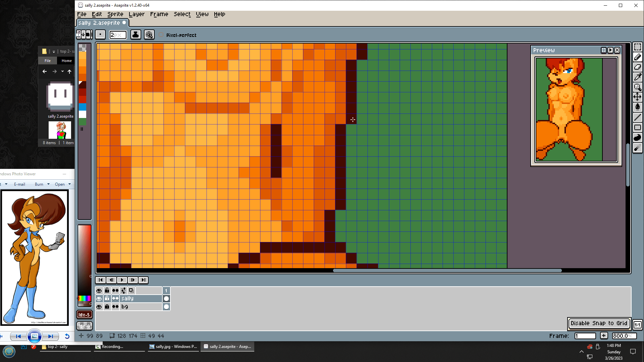Viewport: 644px width, 362px height.
Task: Select the Eraser tool
Action: 637,67
